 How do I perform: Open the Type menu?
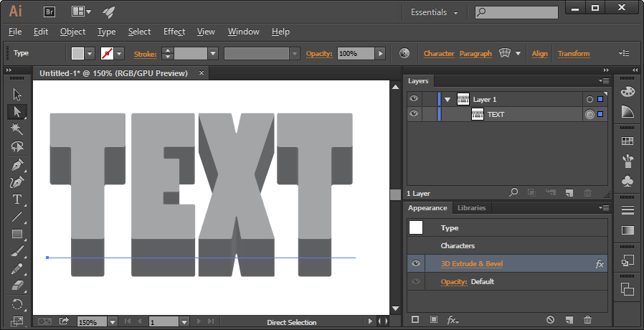tap(106, 32)
